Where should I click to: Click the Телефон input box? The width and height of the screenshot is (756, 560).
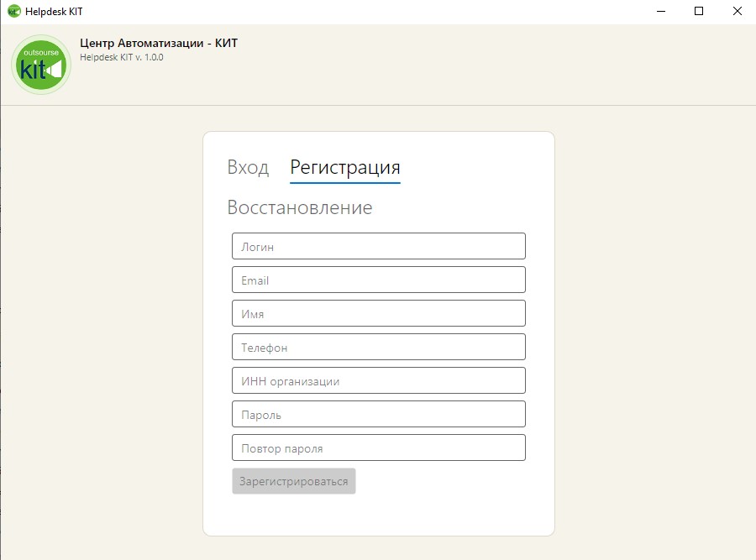378,347
